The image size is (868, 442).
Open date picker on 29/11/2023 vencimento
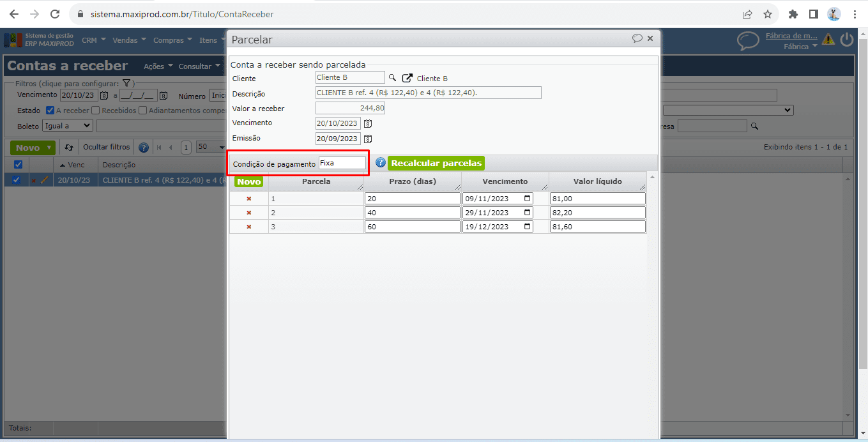pos(528,213)
